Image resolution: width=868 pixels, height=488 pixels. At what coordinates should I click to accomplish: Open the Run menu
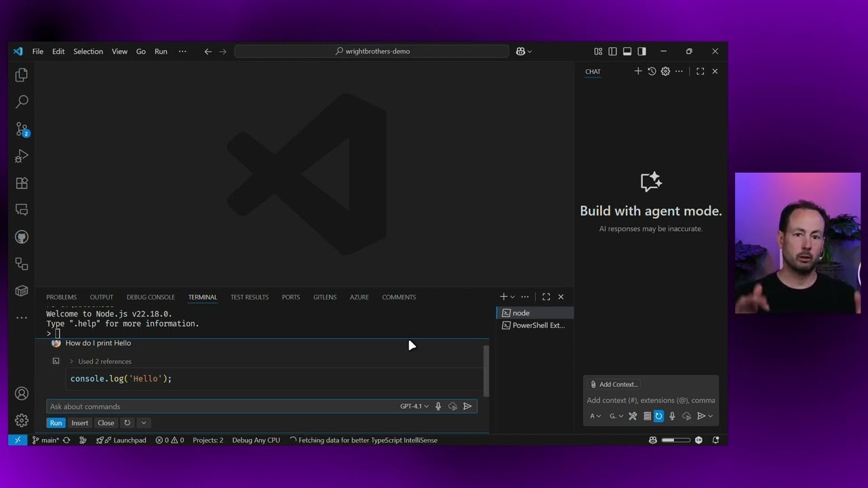point(161,52)
